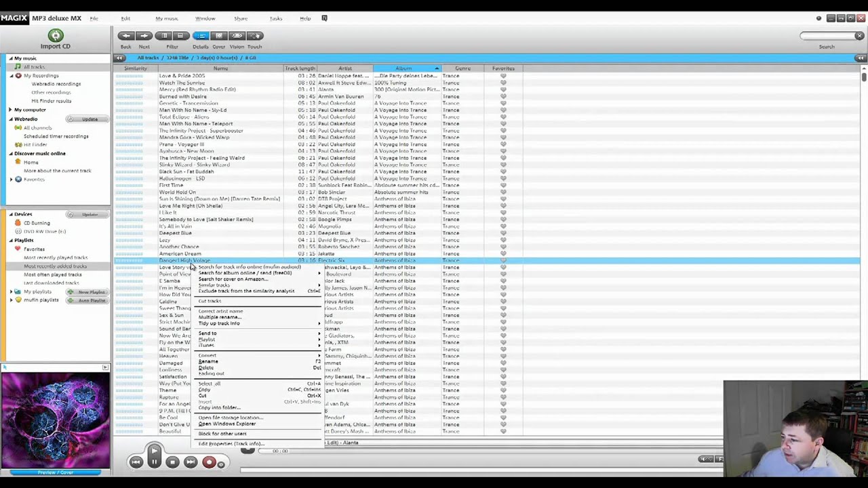Toggle favorite heart for American Dream
The height and width of the screenshot is (488, 868).
tap(503, 253)
